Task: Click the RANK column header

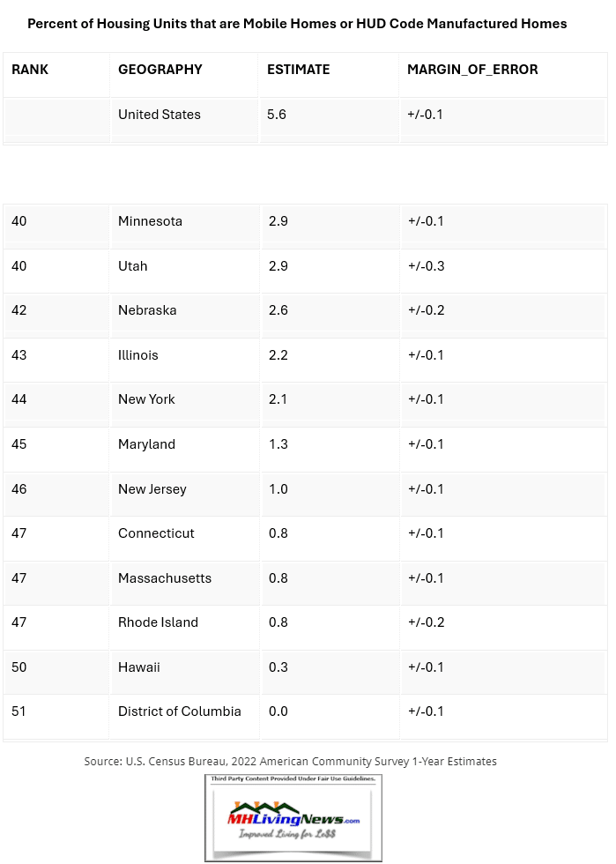Action: (30, 70)
